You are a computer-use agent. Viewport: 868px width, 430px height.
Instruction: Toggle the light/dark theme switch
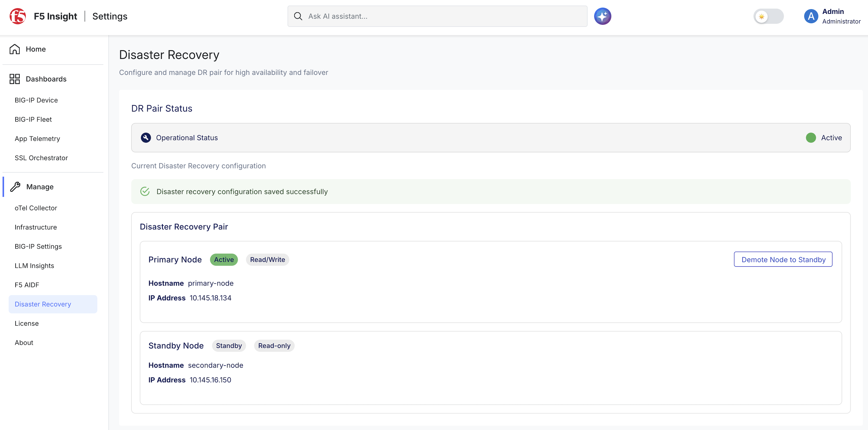pyautogui.click(x=768, y=16)
